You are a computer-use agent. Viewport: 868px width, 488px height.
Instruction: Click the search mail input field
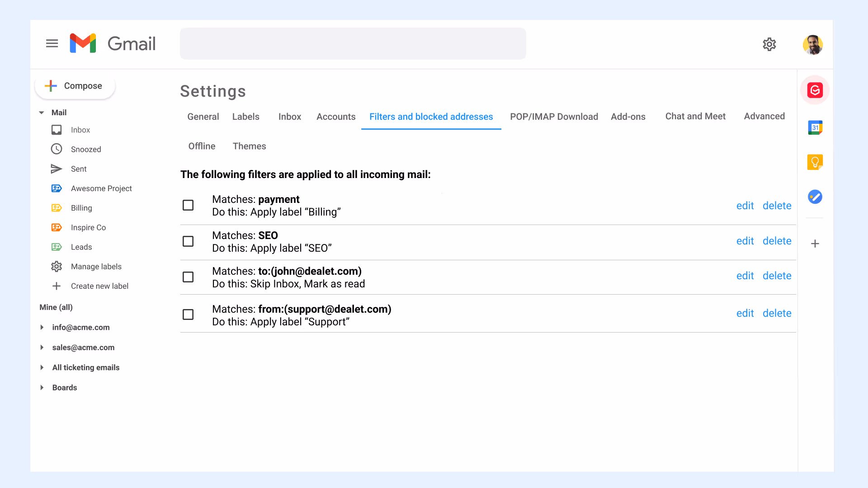[353, 43]
